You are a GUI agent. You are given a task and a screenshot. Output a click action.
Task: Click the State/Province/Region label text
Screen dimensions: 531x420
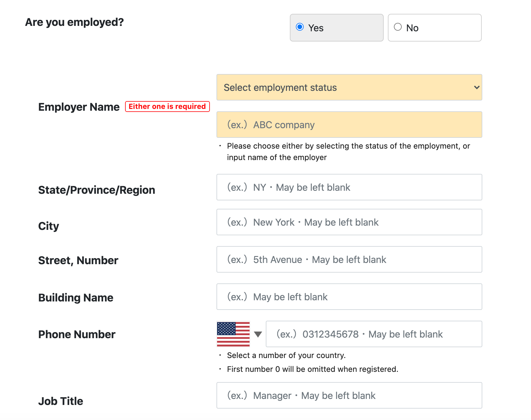tap(97, 190)
